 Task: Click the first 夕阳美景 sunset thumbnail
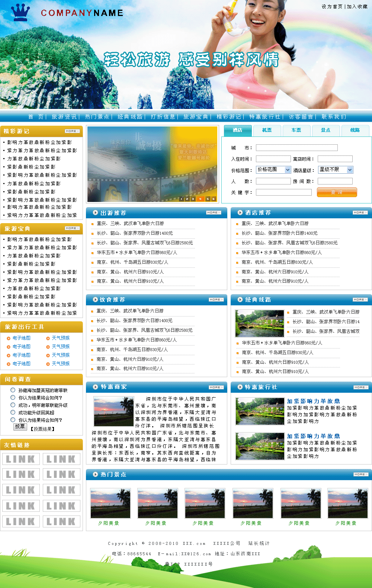(x=110, y=503)
